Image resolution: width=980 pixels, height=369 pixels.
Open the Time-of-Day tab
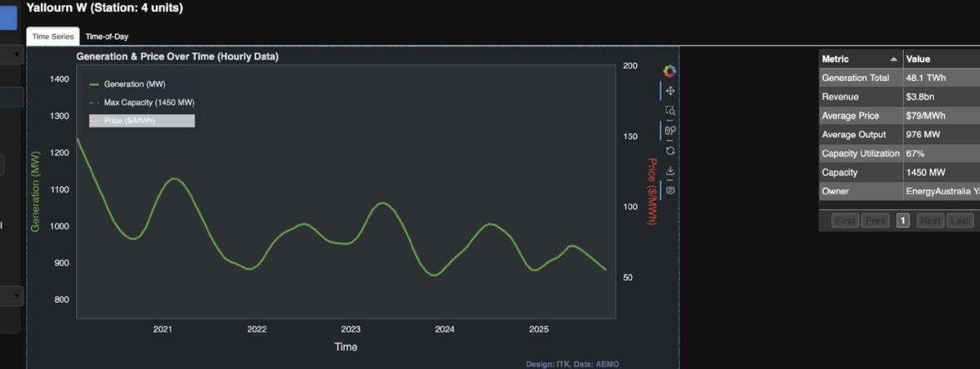[x=107, y=37]
